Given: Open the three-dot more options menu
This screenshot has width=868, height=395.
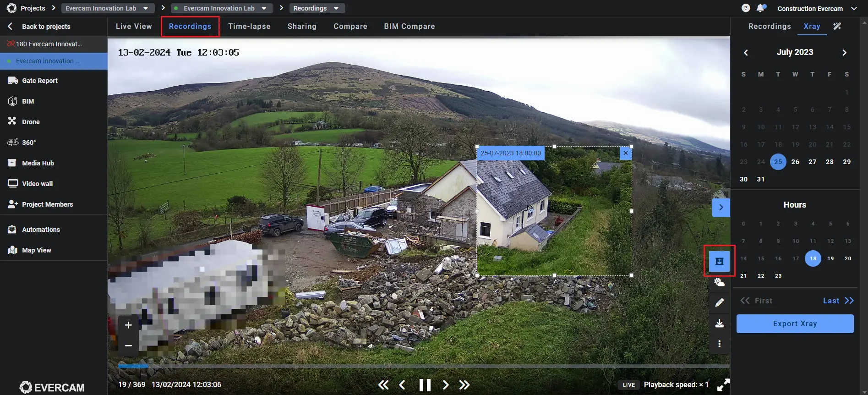Looking at the screenshot, I should (x=720, y=344).
